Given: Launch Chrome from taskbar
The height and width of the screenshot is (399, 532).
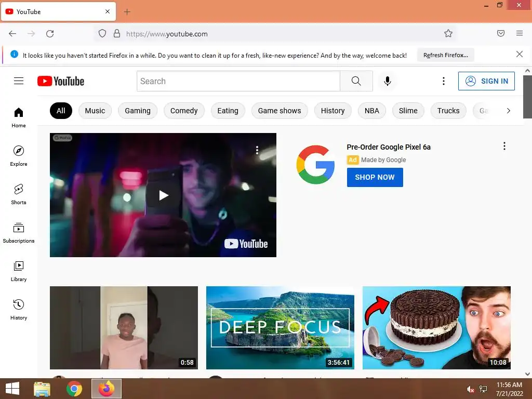Looking at the screenshot, I should (74, 389).
